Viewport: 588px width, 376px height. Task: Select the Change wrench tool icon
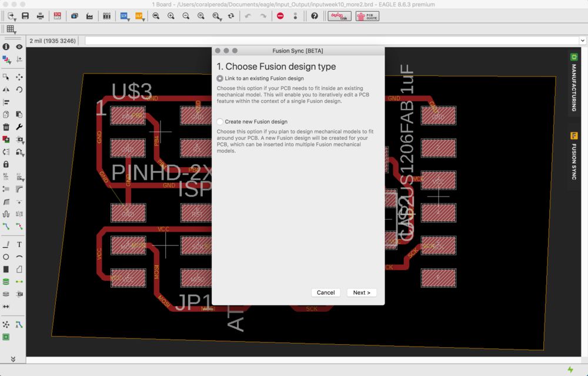click(x=19, y=127)
